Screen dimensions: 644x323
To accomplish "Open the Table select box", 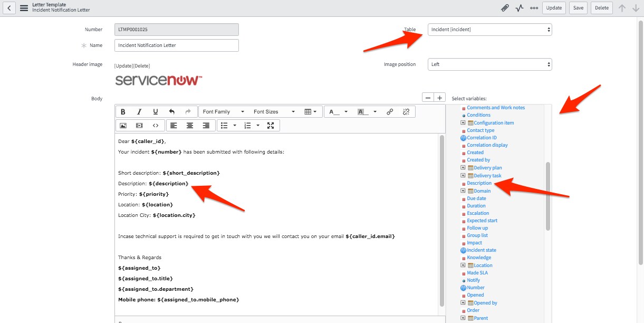I will pos(490,30).
